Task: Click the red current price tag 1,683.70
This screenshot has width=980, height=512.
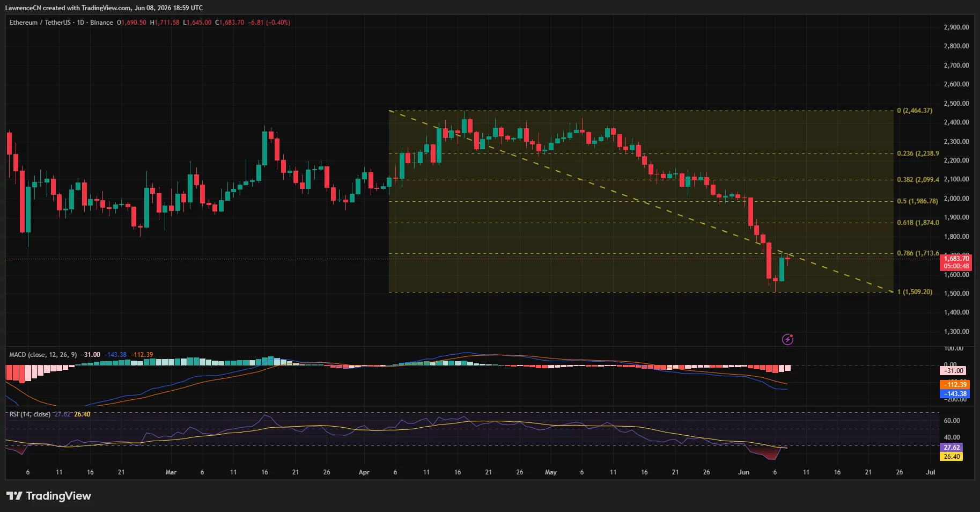Action: coord(956,259)
